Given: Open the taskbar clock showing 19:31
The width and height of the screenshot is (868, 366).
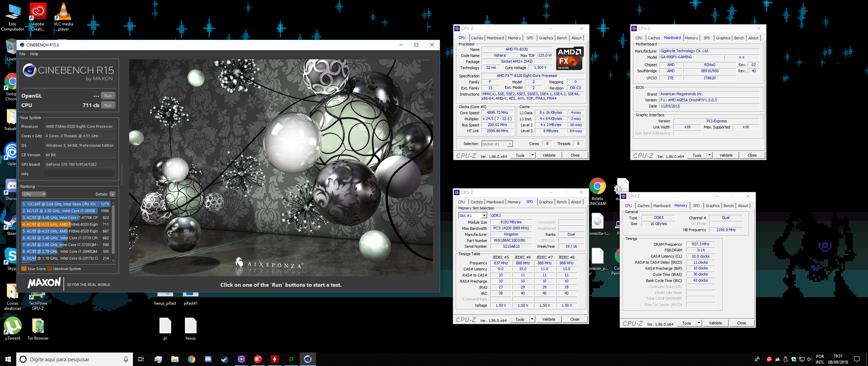Looking at the screenshot, I should [838, 359].
